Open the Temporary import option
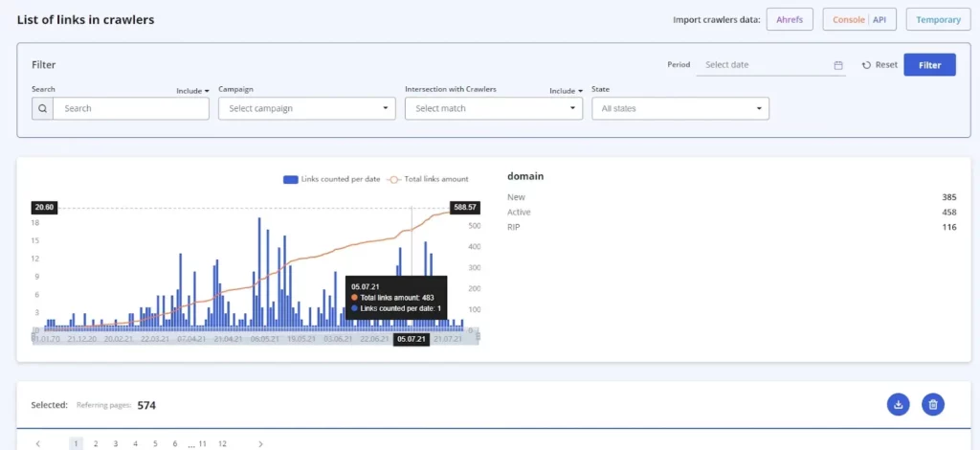Screen dimensions: 980x450 coord(938,19)
